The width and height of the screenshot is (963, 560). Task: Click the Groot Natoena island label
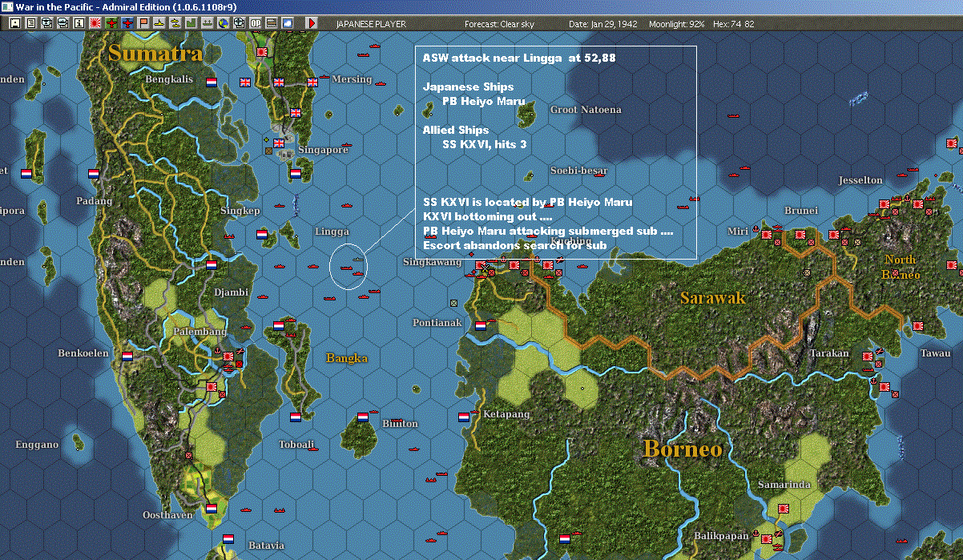586,110
